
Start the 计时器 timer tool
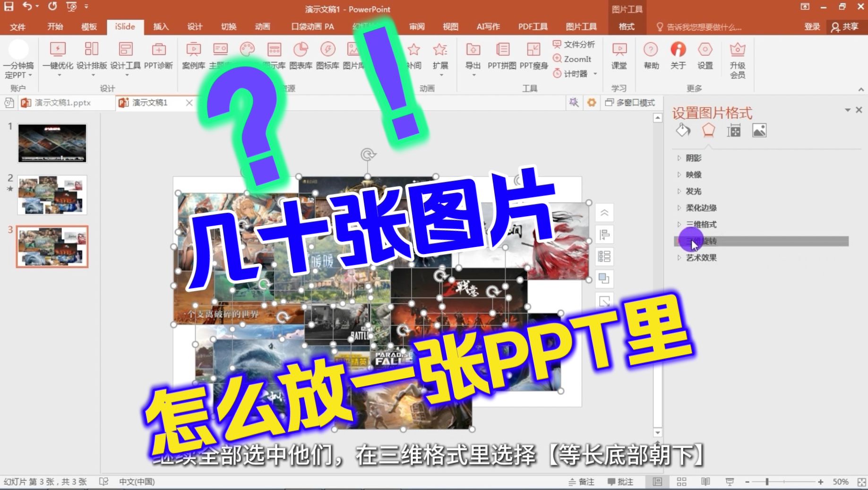(573, 73)
